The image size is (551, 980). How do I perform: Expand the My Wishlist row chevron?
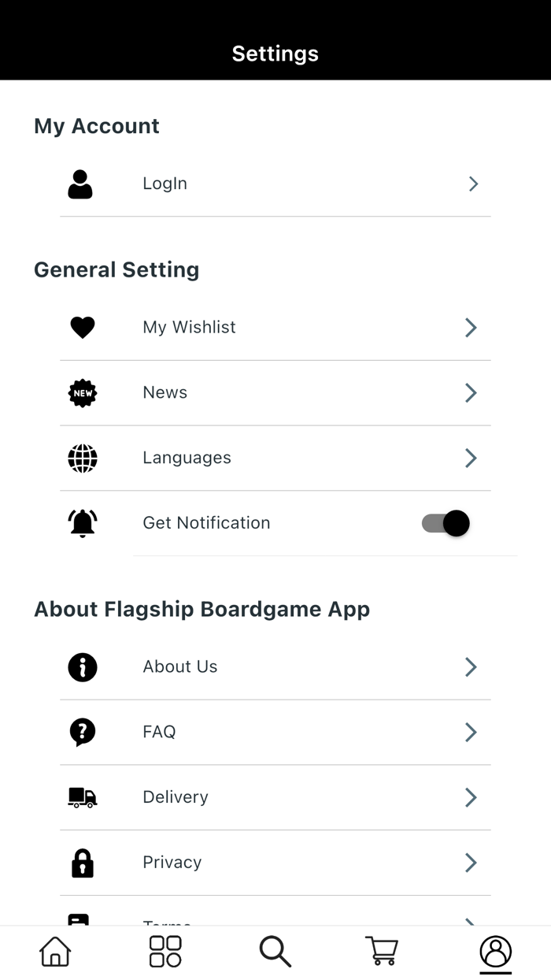470,327
